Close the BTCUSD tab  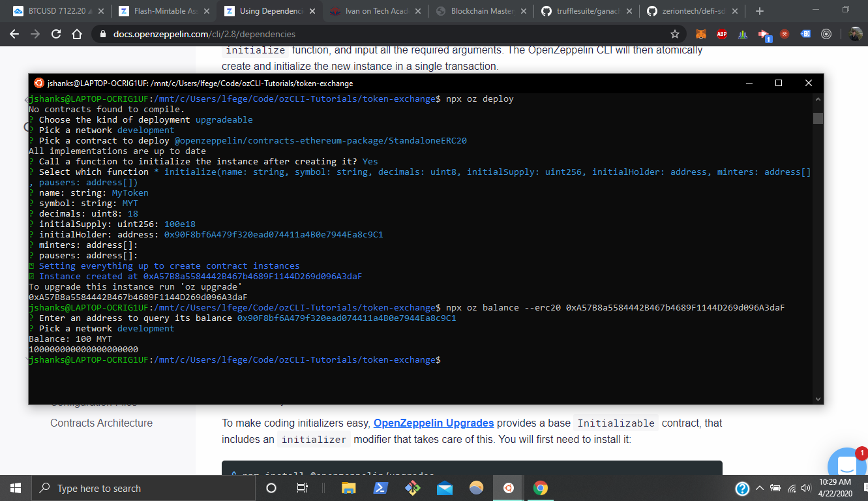click(100, 11)
